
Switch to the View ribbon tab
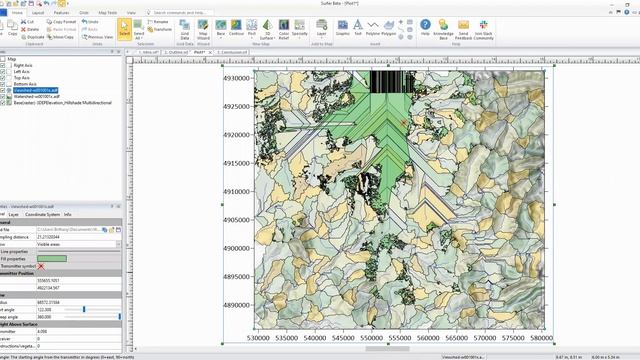tap(131, 13)
